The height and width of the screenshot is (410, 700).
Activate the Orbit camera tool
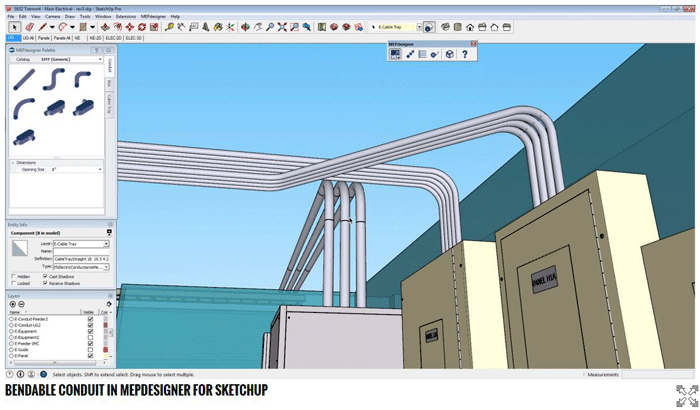coord(246,27)
